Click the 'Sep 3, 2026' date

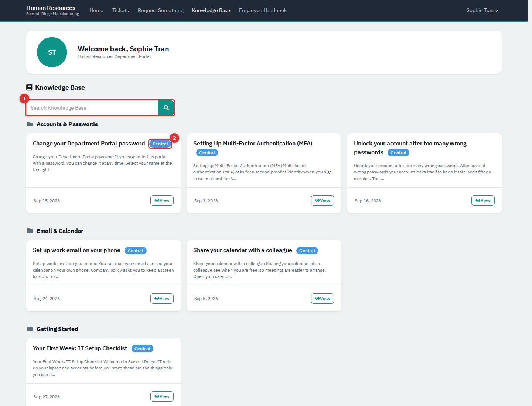(206, 201)
